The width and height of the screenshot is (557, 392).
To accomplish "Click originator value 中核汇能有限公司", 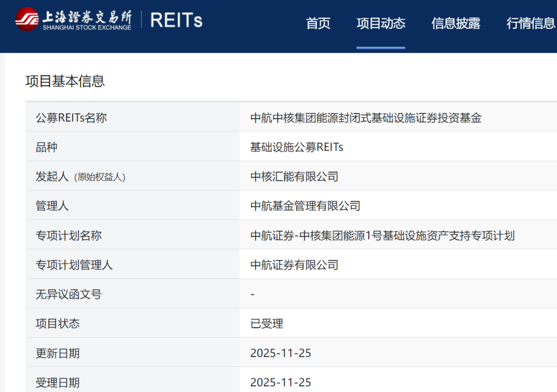I will pos(294,176).
